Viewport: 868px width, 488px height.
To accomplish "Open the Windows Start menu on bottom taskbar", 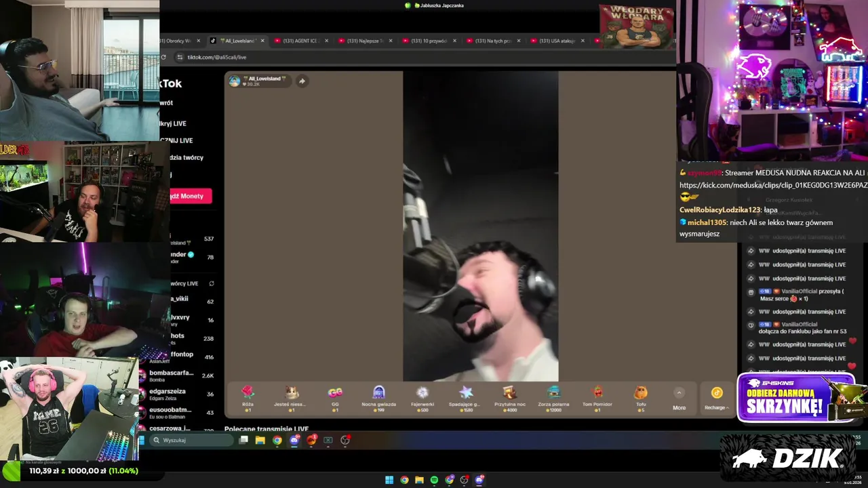I will (389, 480).
